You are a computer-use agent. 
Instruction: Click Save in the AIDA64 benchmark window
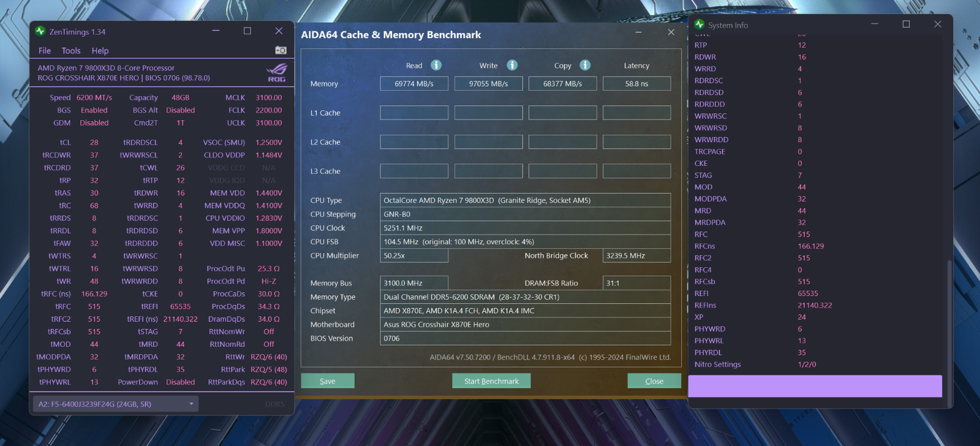(x=328, y=381)
